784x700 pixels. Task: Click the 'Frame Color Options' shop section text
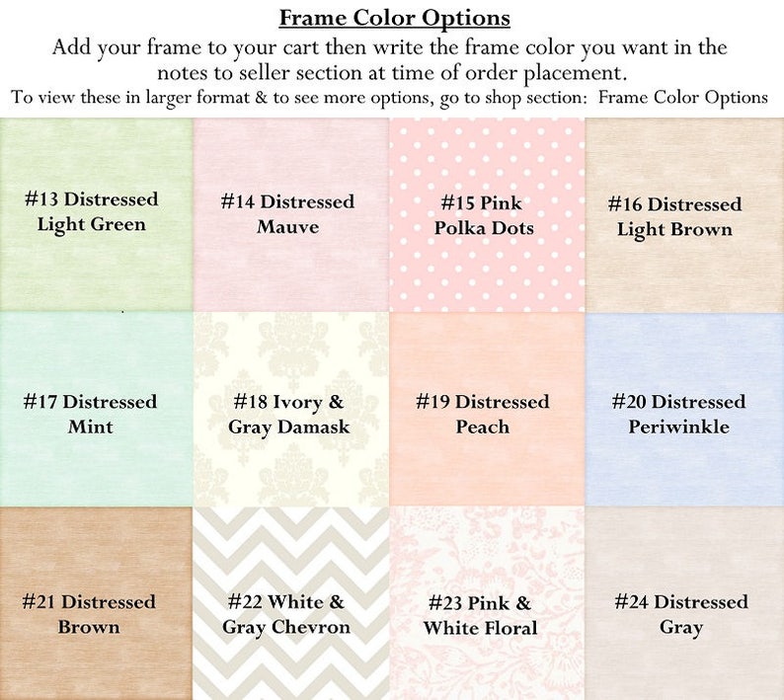click(x=683, y=97)
